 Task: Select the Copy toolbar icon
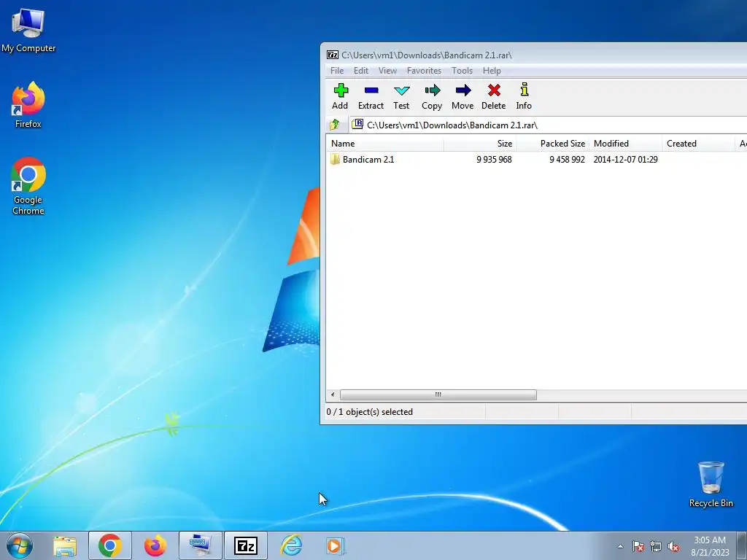(x=432, y=97)
